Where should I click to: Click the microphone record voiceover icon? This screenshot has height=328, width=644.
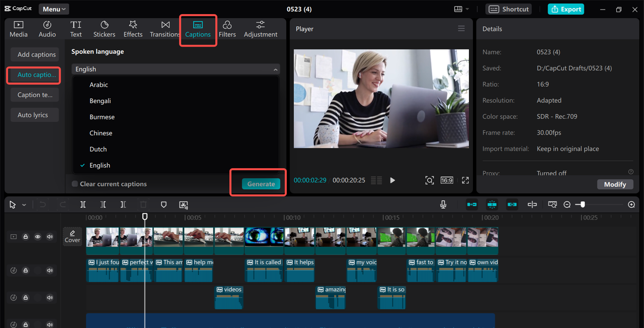pyautogui.click(x=443, y=205)
